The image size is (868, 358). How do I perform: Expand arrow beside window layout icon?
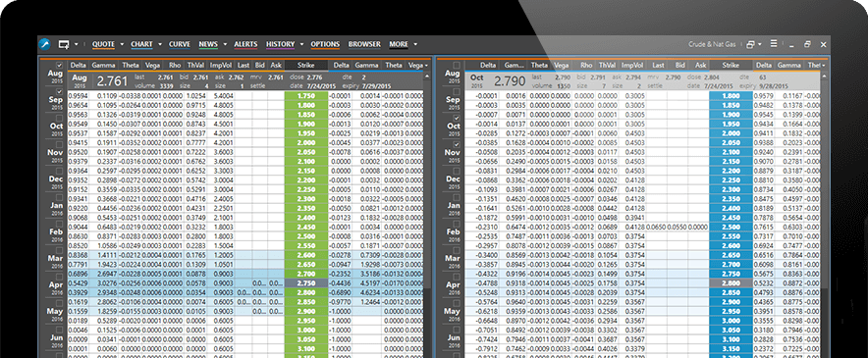point(760,44)
